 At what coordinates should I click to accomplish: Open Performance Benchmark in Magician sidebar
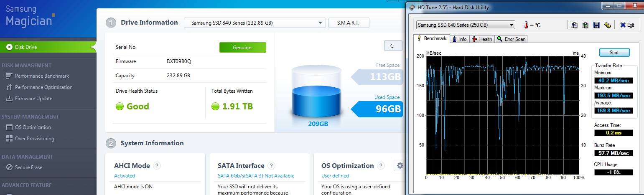42,76
